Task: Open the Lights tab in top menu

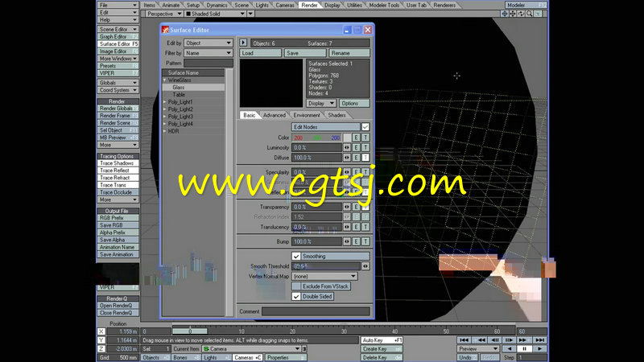Action: [262, 6]
